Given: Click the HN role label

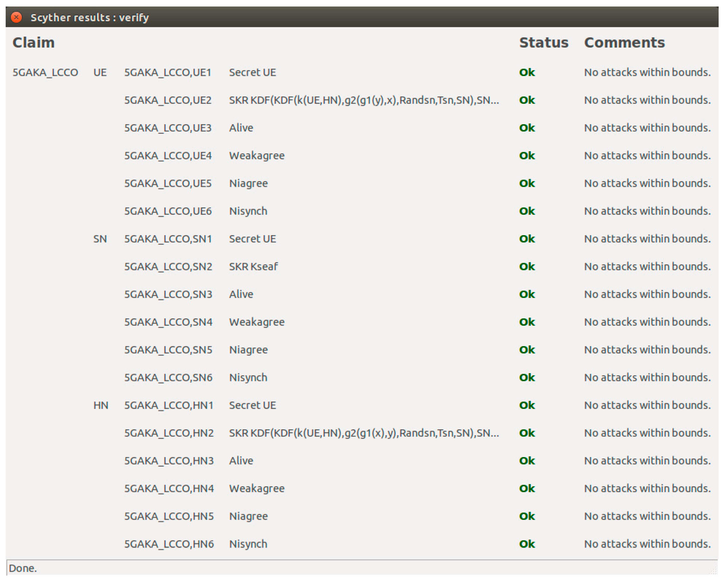Looking at the screenshot, I should (101, 405).
